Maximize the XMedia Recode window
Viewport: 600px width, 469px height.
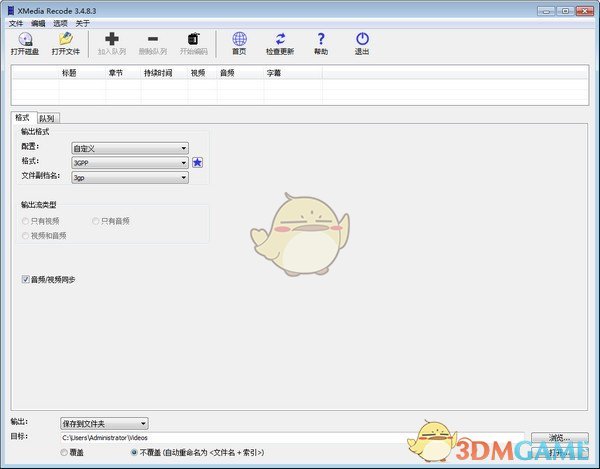coord(566,11)
